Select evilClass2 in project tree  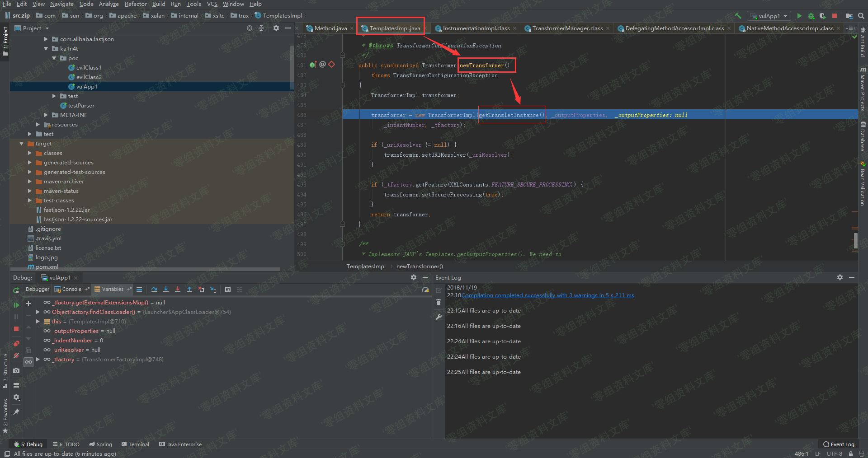click(89, 77)
